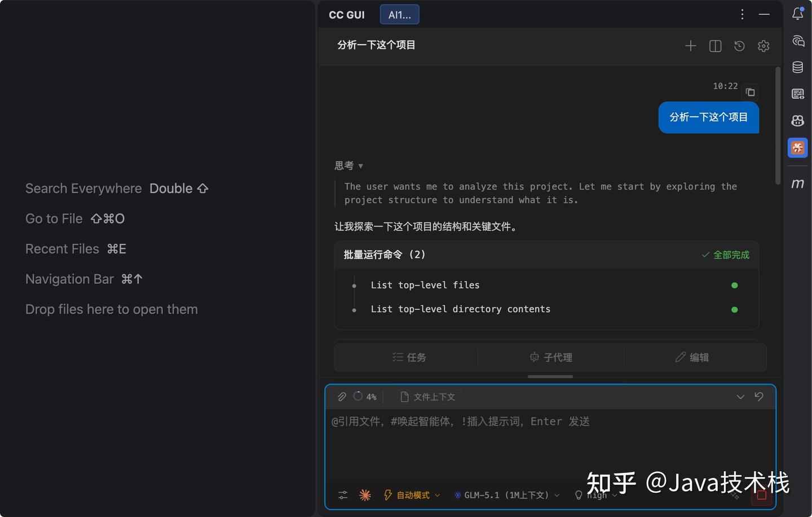Viewport: 812px width, 517px height.
Task: Open the AI assistant spiral icon in sidebar
Action: click(x=797, y=41)
